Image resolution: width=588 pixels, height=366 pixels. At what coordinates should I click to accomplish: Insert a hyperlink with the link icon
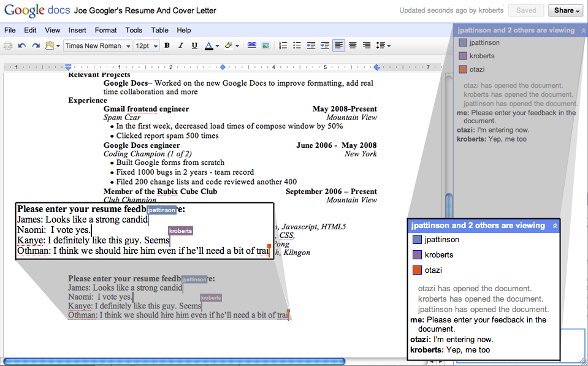[x=251, y=45]
